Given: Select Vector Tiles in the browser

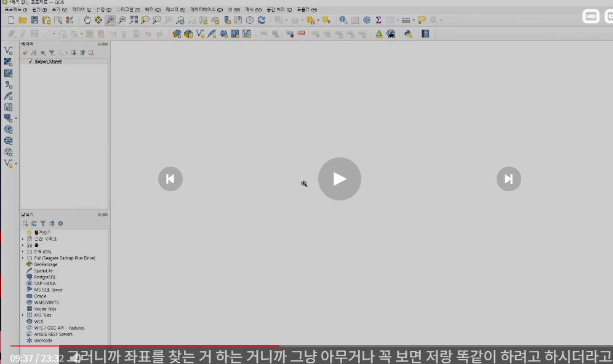Looking at the screenshot, I should point(45,309).
